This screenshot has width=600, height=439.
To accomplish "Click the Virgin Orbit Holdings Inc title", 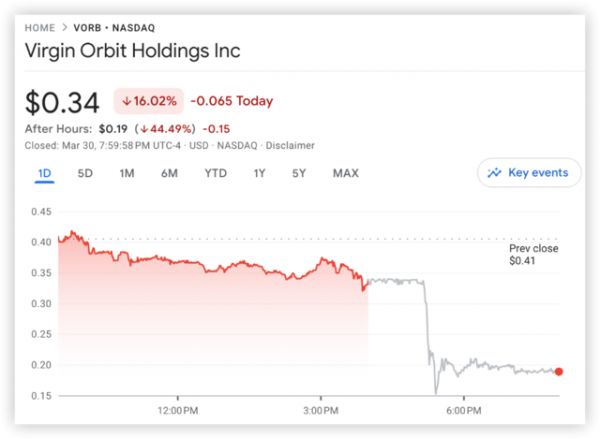I will coord(132,51).
